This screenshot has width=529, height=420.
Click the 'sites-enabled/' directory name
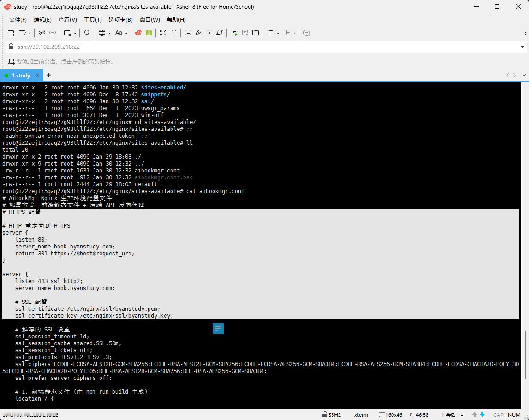coord(164,88)
